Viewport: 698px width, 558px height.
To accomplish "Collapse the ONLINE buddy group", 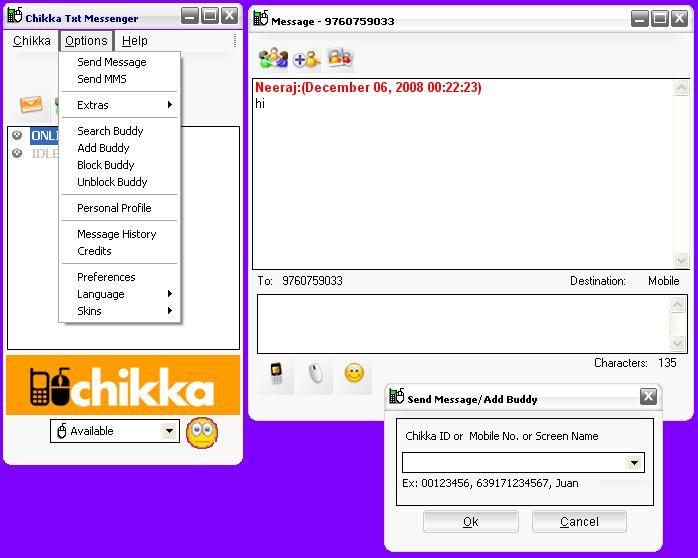I will click(x=17, y=135).
